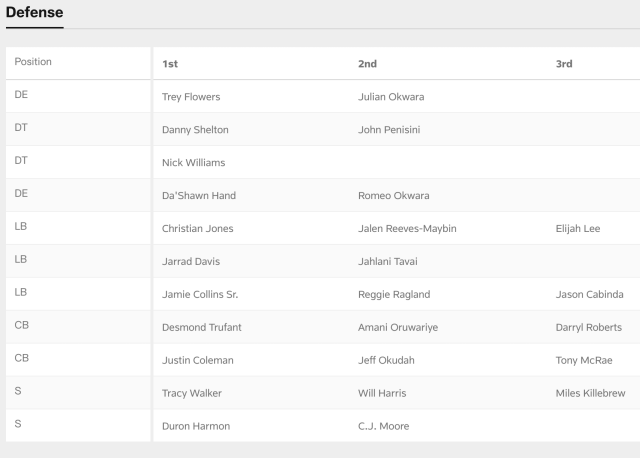Click Tracy Walker safety link
Viewport: 640px width, 458px height.
tap(189, 393)
